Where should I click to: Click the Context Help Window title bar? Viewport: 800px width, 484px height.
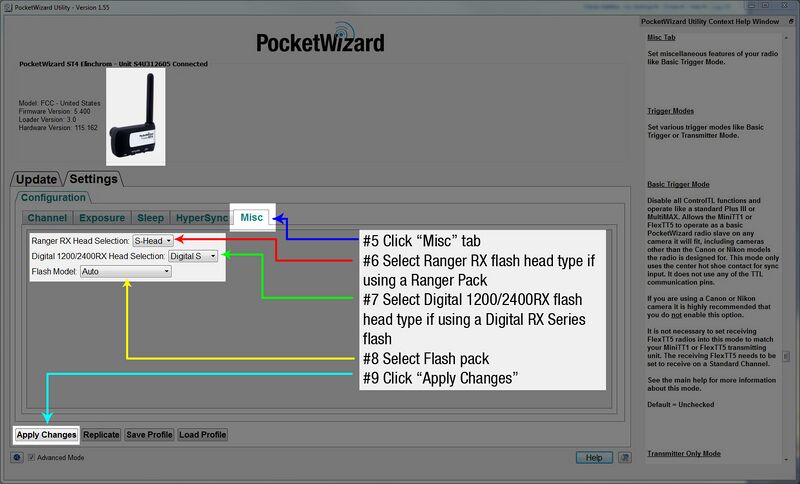714,21
